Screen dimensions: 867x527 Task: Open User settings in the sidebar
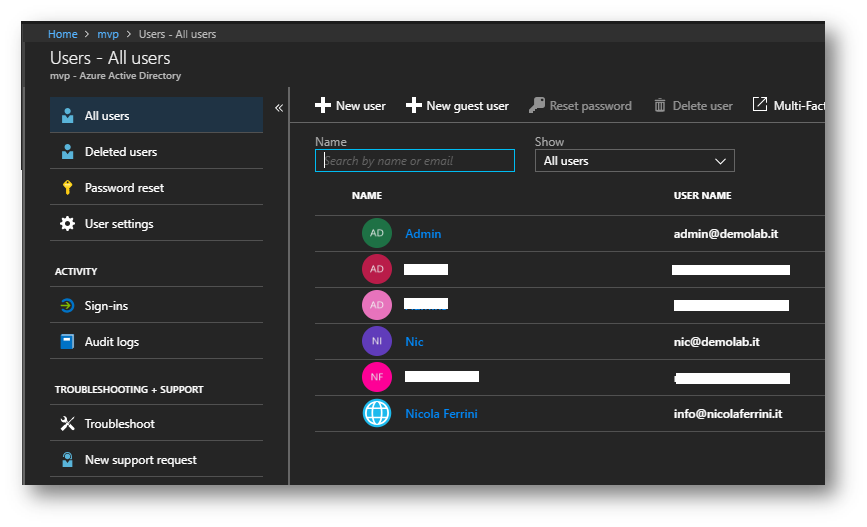click(x=156, y=223)
